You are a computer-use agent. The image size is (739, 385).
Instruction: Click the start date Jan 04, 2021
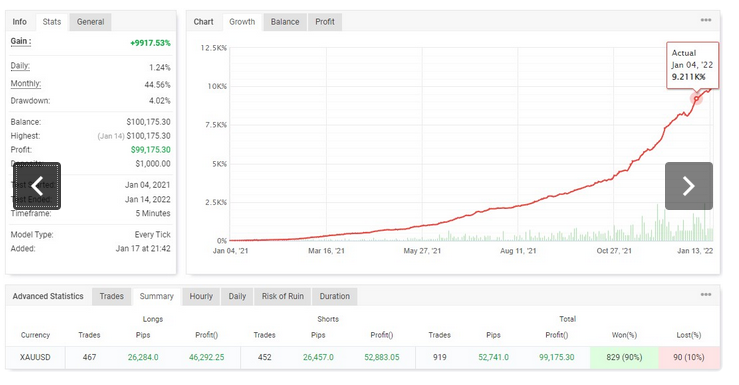point(148,185)
